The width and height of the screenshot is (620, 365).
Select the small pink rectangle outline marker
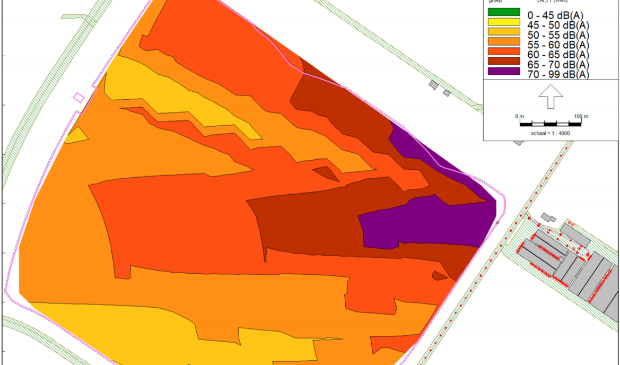point(79,97)
